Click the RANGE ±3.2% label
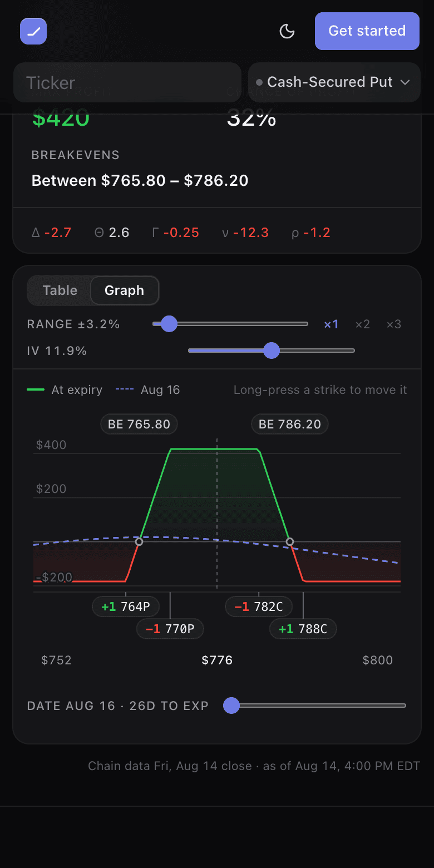The height and width of the screenshot is (868, 434). (x=73, y=324)
